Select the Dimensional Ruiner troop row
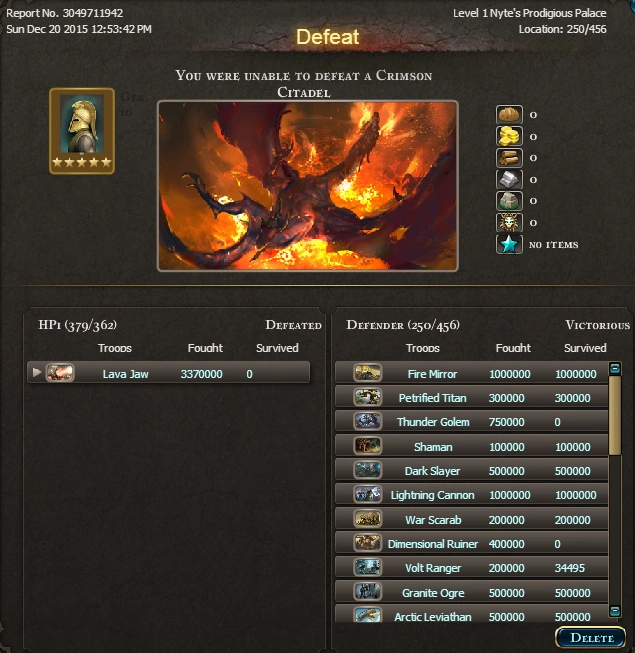The image size is (635, 653). click(x=471, y=543)
